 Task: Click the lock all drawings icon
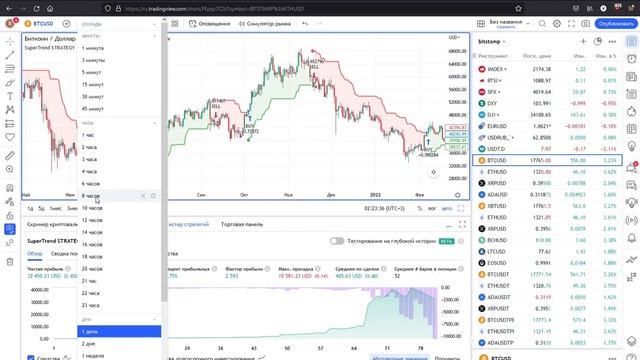pos(10,216)
